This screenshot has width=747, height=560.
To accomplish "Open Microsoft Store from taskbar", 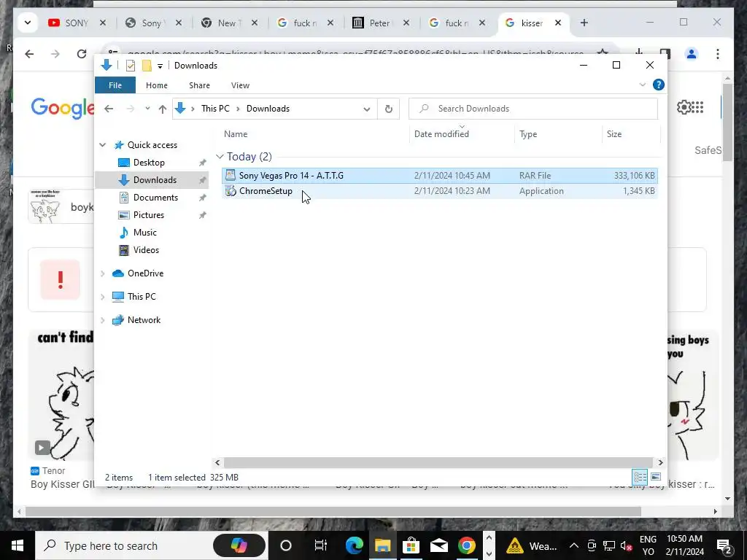I will 411,545.
